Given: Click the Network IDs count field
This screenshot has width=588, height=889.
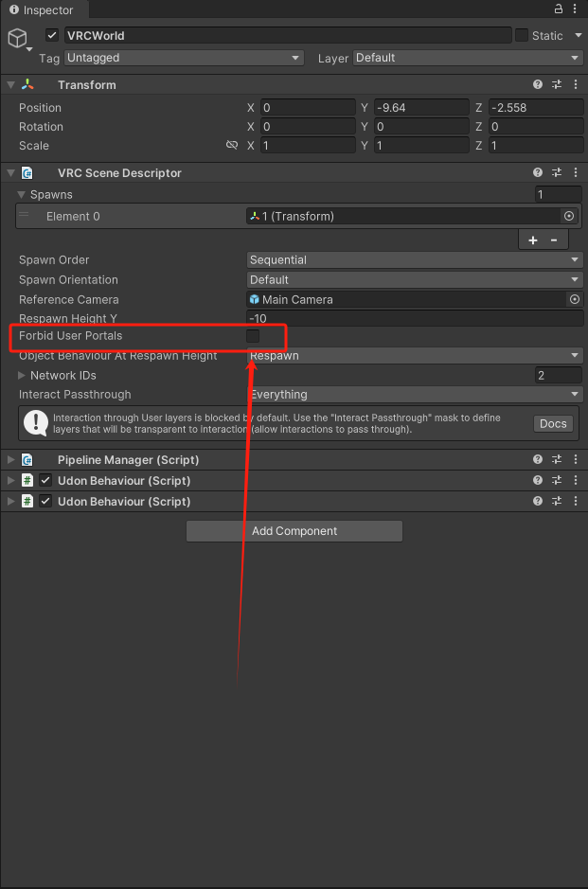Looking at the screenshot, I should (x=559, y=375).
